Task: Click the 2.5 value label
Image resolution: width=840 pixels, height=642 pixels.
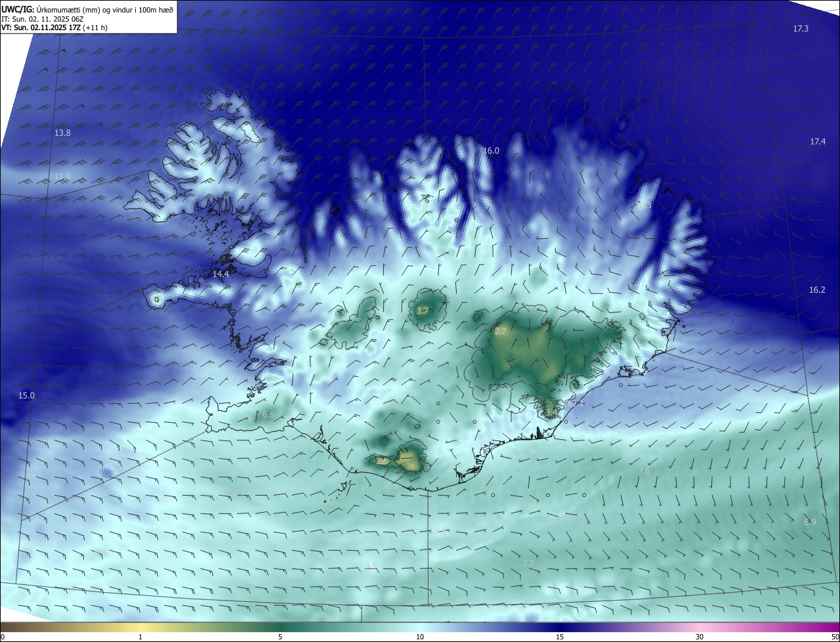Action: click(382, 461)
